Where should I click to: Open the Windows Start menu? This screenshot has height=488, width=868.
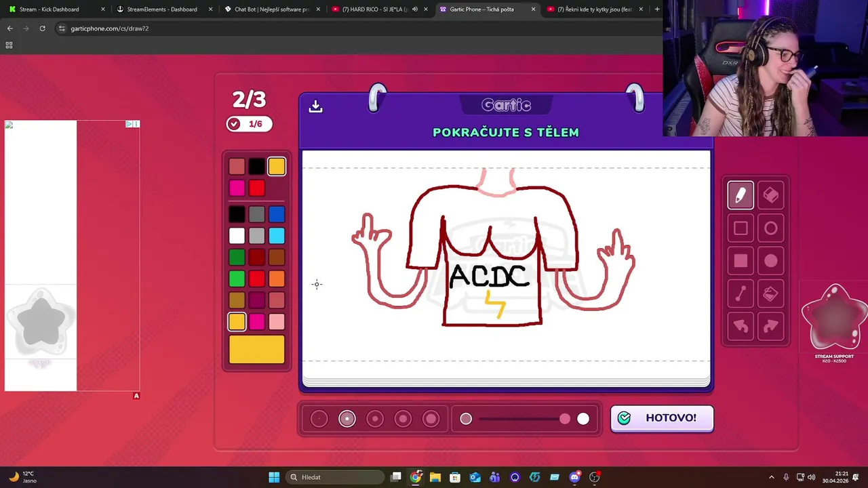[274, 477]
